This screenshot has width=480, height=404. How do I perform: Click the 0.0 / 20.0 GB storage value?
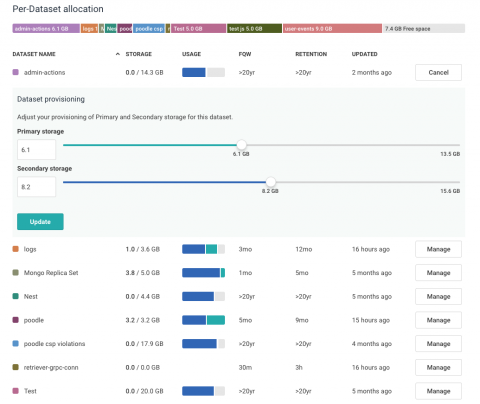pyautogui.click(x=144, y=391)
